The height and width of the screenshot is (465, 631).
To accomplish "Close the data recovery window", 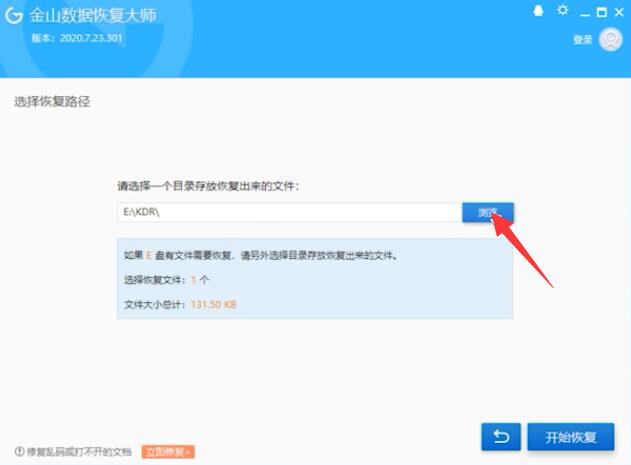I will [619, 12].
